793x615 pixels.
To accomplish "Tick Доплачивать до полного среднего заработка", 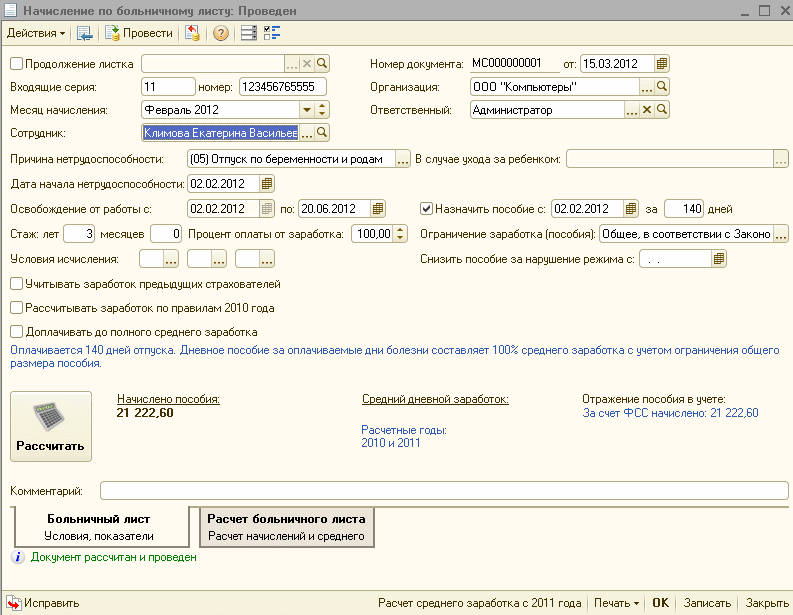I will 15,331.
